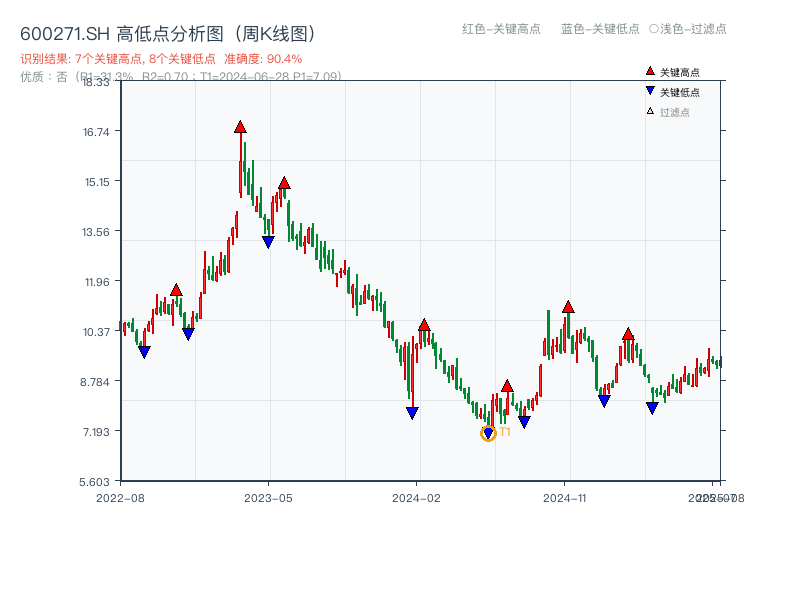Image resolution: width=800 pixels, height=600 pixels.
Task: Click the gray 优质：否 info line
Action: 181,77
